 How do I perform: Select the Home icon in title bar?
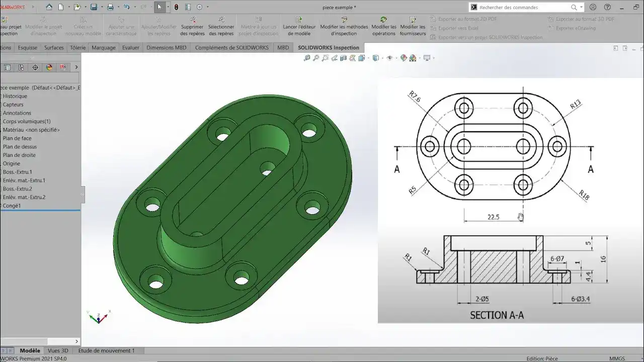(50, 7)
